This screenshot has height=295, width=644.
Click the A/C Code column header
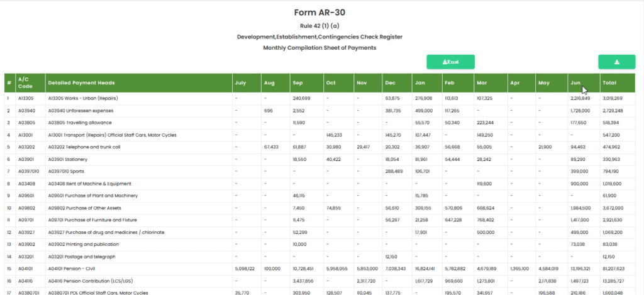25,83
